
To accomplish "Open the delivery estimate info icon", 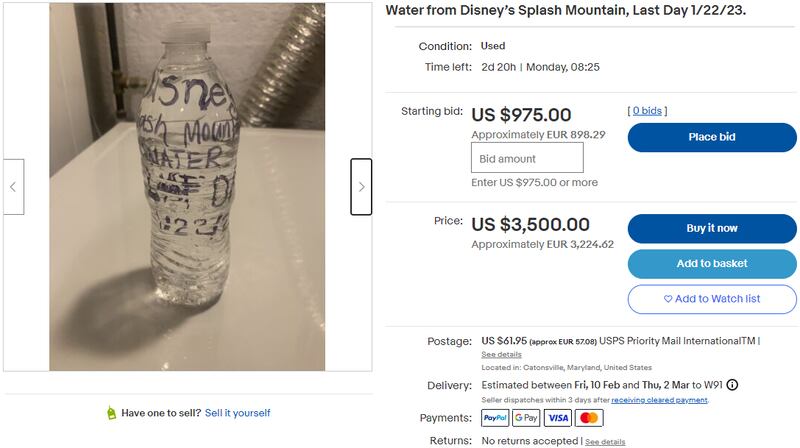I will (733, 385).
